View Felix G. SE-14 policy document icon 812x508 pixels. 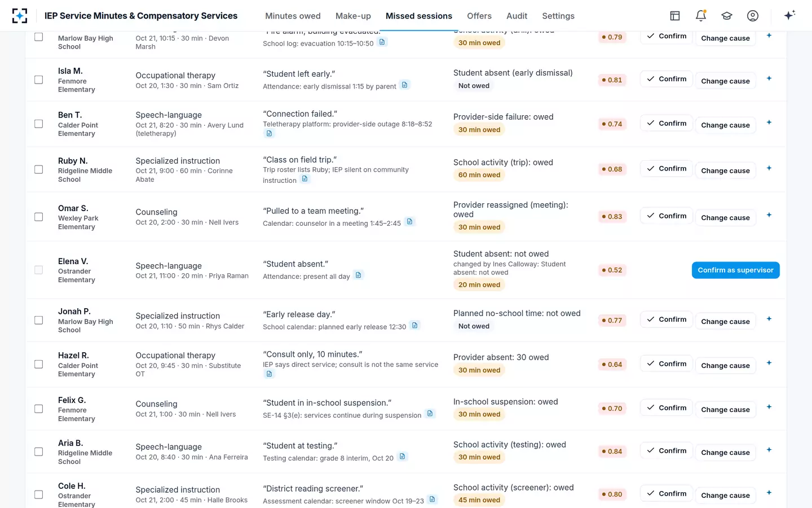pyautogui.click(x=430, y=414)
